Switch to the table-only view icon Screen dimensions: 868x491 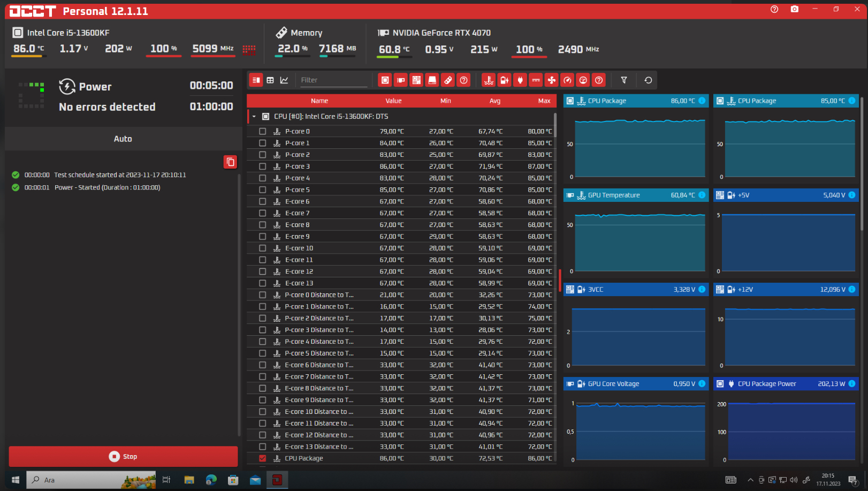coord(270,80)
